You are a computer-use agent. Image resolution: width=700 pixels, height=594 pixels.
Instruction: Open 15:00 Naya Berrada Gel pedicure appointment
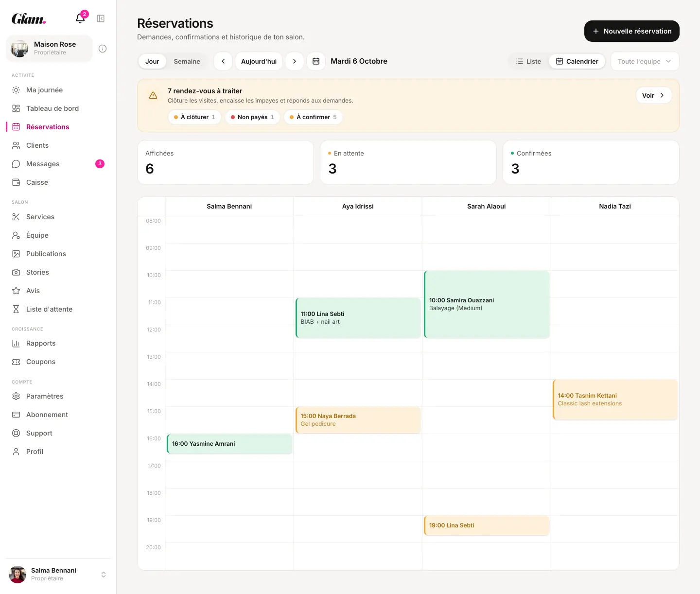click(x=358, y=420)
